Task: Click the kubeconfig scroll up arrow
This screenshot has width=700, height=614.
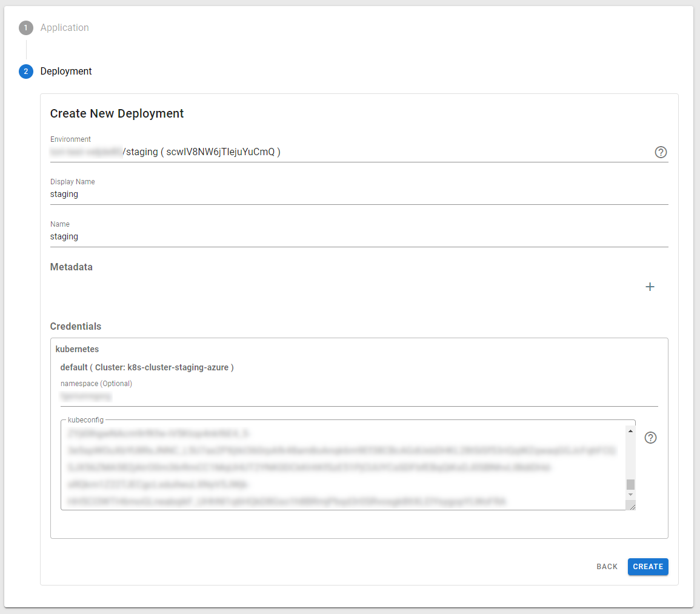Action: point(630,431)
